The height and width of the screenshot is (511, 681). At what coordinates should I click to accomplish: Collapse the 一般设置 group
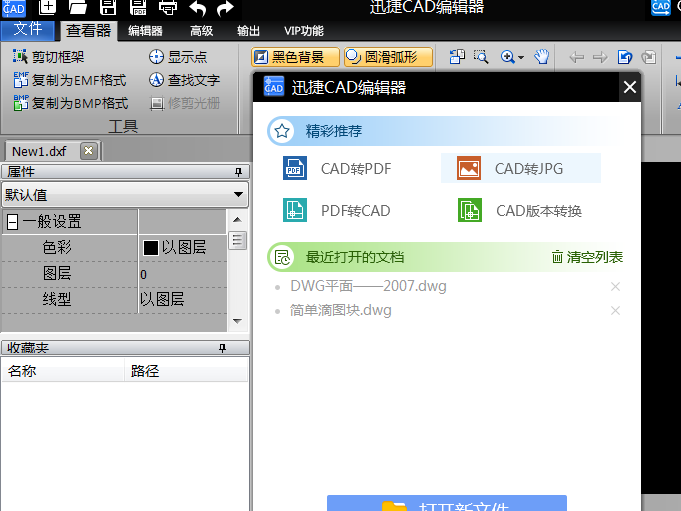pyautogui.click(x=13, y=222)
